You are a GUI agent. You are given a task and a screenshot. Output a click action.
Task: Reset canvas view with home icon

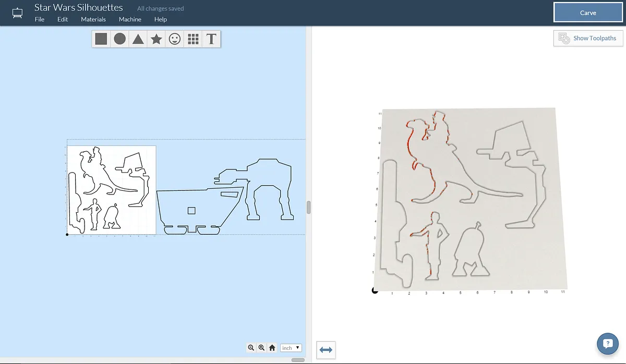point(272,348)
